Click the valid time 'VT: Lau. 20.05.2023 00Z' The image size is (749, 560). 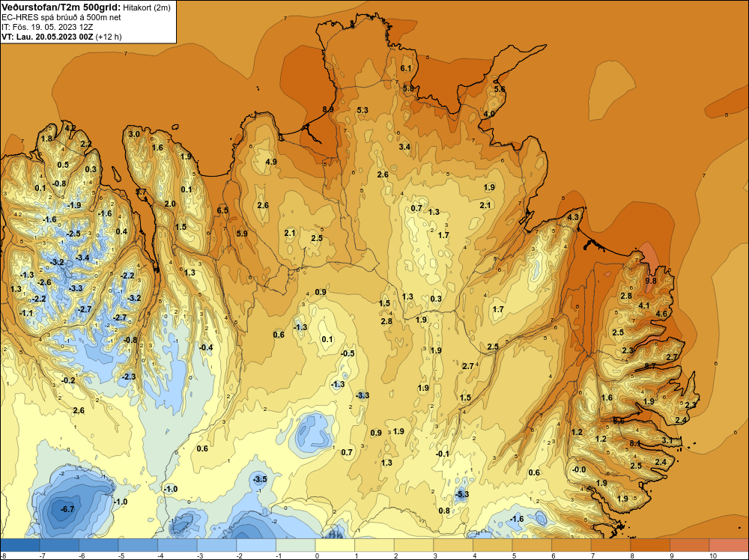[x=48, y=37]
